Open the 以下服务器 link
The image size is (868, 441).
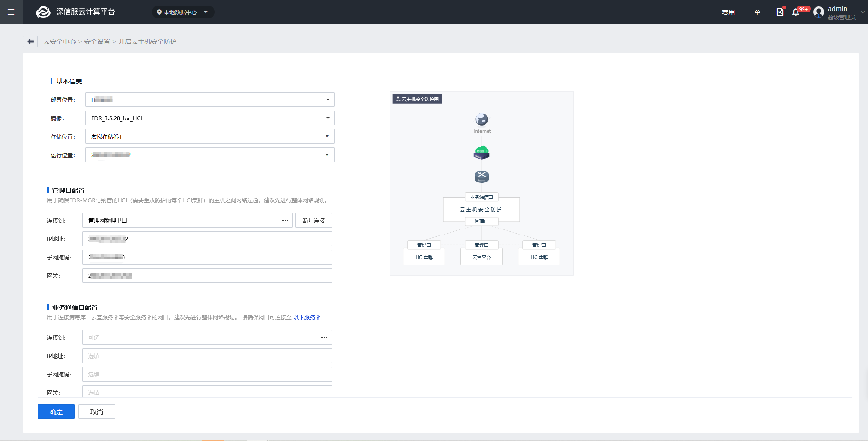click(307, 318)
